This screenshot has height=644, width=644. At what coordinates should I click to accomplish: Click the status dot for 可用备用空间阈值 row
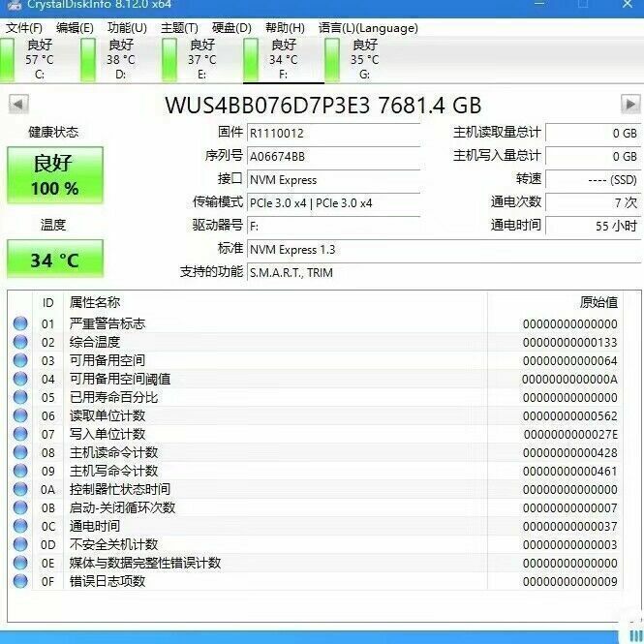(x=20, y=379)
